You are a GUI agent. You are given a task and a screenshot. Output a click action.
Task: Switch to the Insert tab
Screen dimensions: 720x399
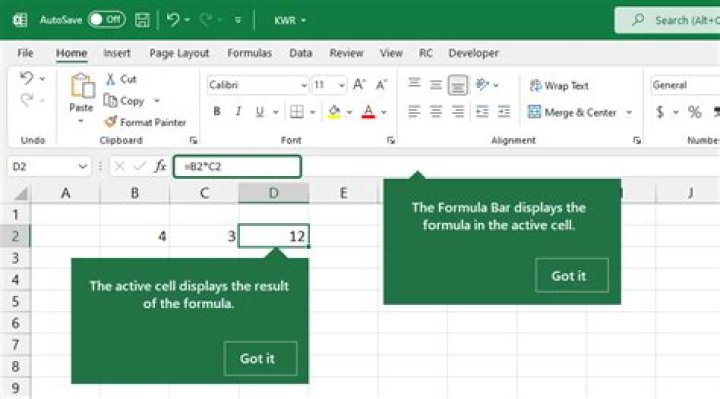point(117,53)
